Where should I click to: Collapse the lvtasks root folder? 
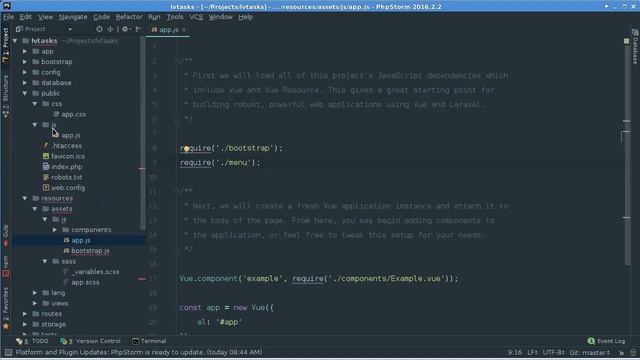tap(15, 41)
